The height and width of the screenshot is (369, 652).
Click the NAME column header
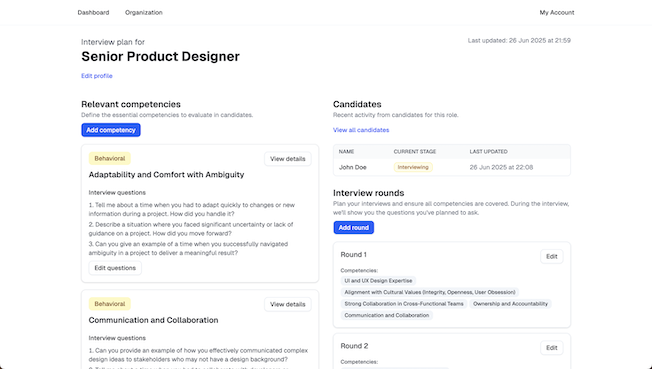pyautogui.click(x=346, y=151)
